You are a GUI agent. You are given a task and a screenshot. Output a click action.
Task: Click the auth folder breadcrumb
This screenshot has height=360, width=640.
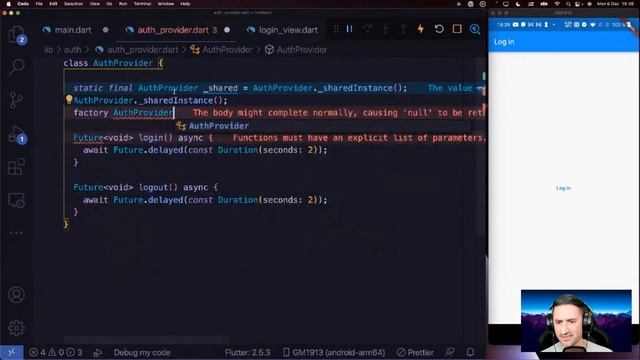point(72,50)
